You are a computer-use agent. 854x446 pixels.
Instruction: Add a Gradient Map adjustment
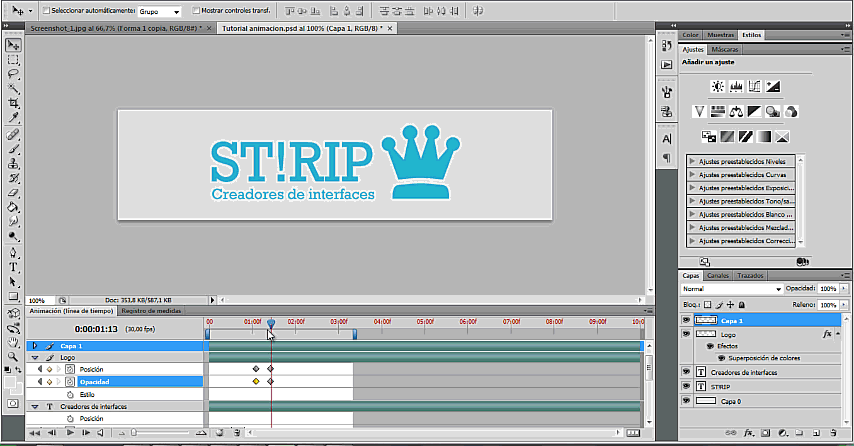[x=764, y=137]
